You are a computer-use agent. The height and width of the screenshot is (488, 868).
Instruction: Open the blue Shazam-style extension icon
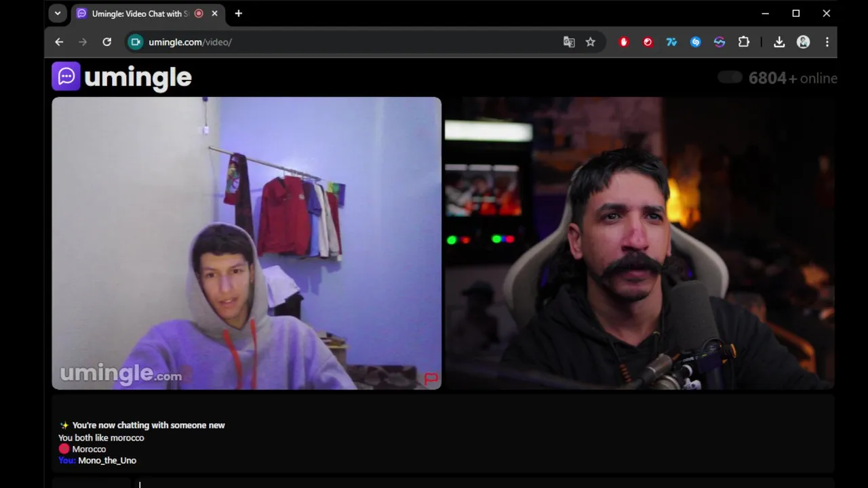tap(695, 42)
